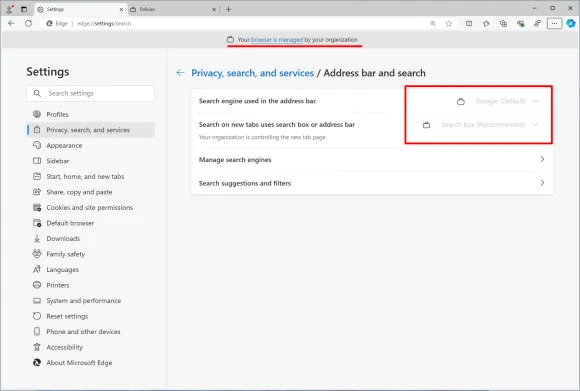580x391 pixels.
Task: Toggle split screen icon
Action: coord(469,23)
